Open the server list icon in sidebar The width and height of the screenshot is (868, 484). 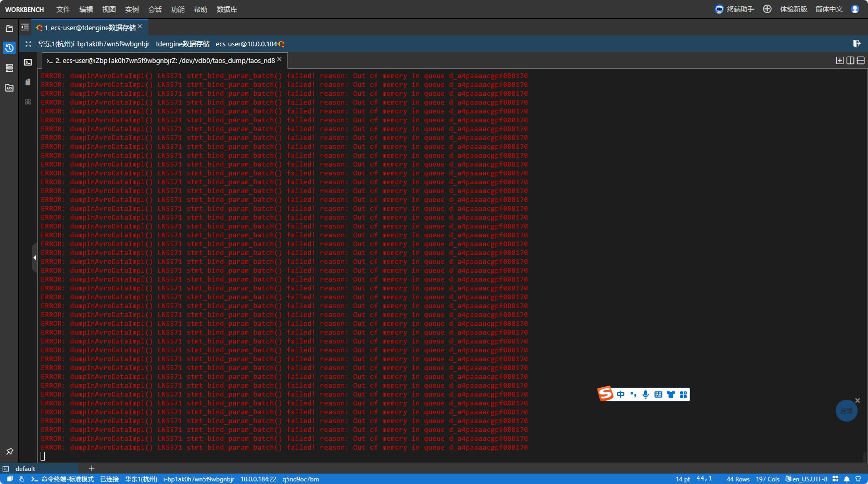click(9, 68)
